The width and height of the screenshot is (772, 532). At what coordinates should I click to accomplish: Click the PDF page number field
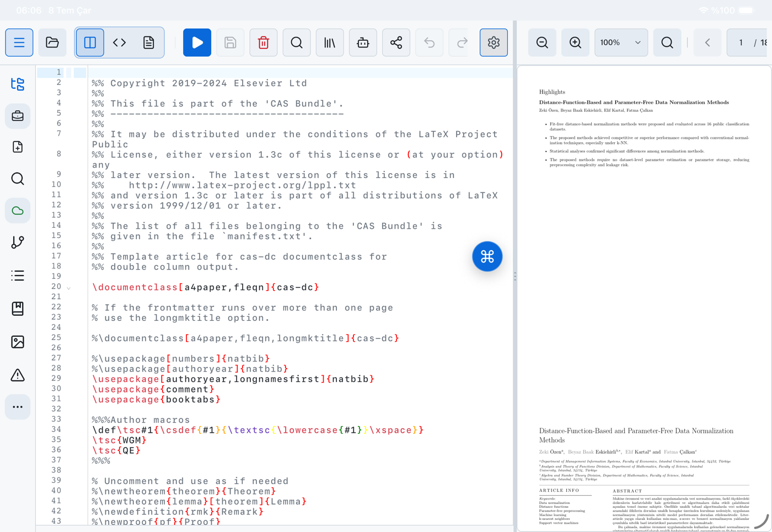(741, 42)
